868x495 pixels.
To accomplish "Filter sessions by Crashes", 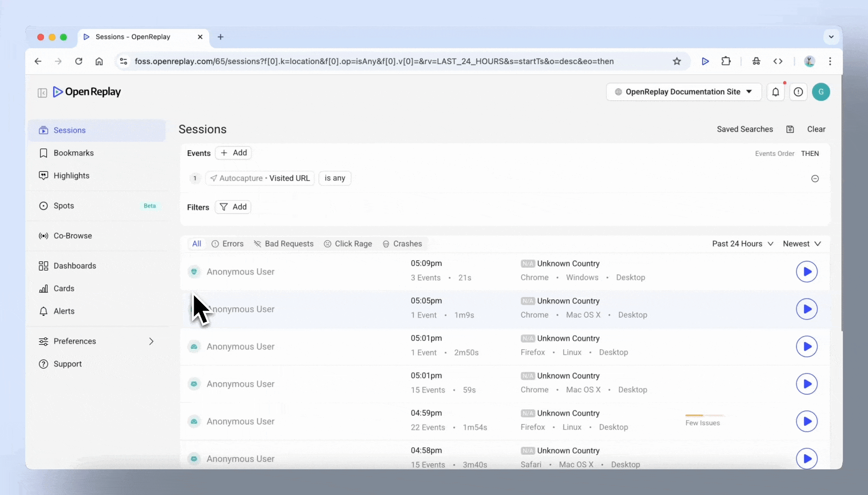I will (x=402, y=244).
